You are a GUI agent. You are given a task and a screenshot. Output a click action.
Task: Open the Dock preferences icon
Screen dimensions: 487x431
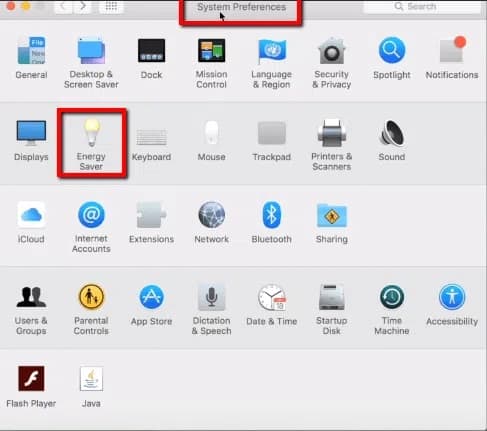coord(151,50)
